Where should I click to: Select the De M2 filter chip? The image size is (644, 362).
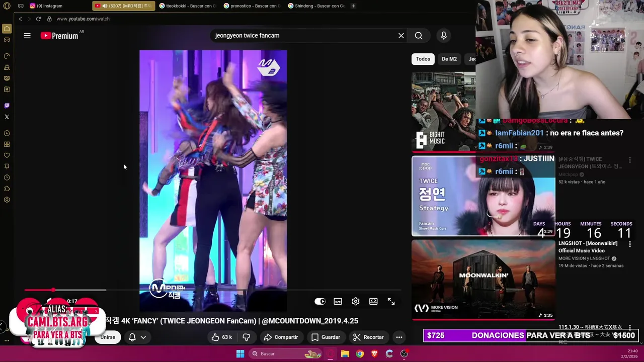(x=449, y=59)
